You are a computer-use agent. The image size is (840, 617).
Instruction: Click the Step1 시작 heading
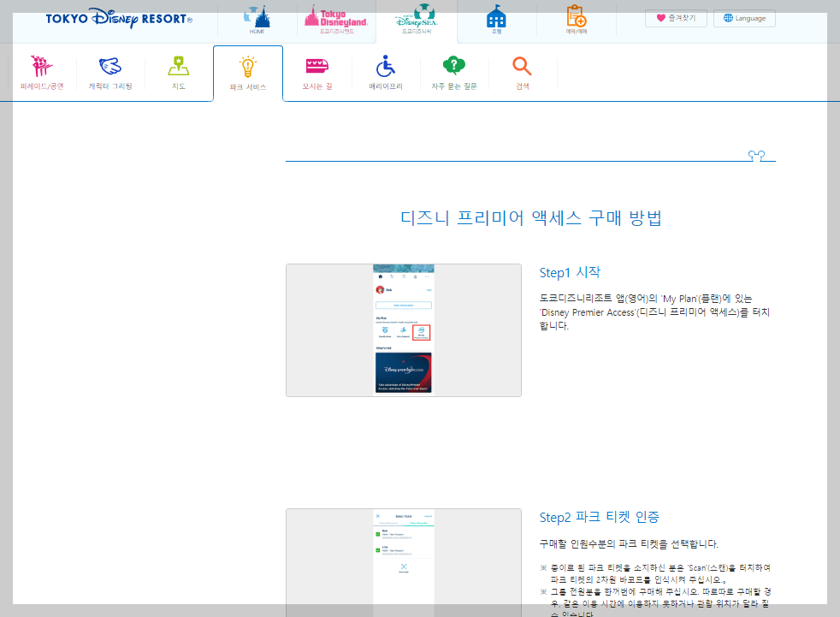click(570, 272)
